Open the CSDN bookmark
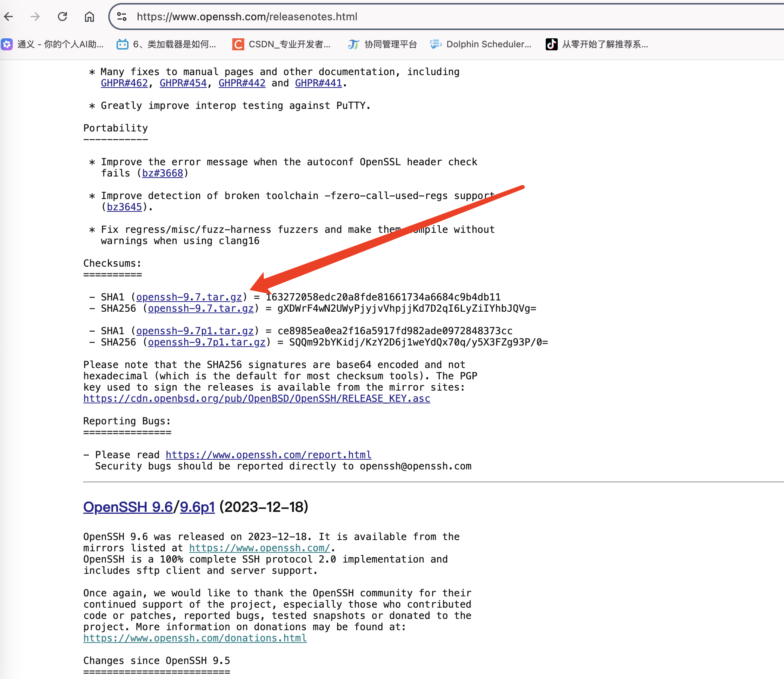This screenshot has height=679, width=784. pos(282,44)
